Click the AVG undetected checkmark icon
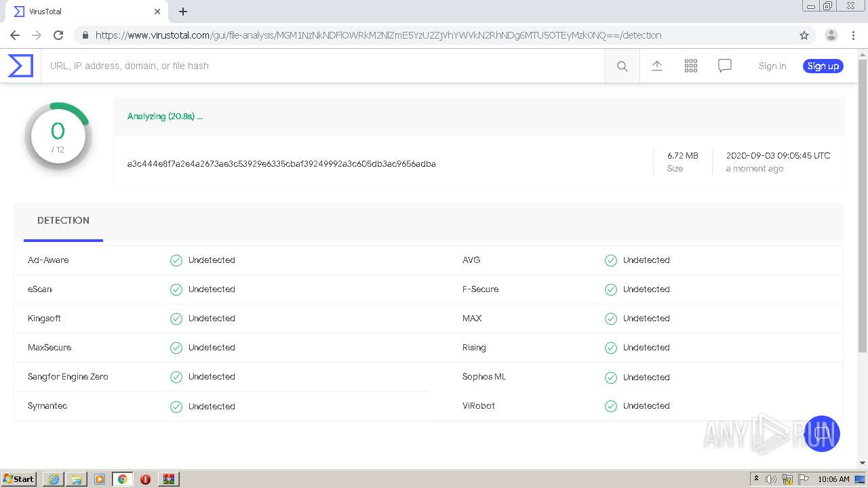The image size is (868, 488). pos(611,260)
